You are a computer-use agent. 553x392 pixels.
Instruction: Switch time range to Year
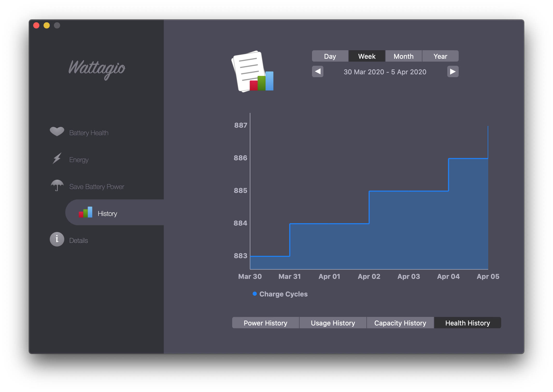(x=440, y=56)
